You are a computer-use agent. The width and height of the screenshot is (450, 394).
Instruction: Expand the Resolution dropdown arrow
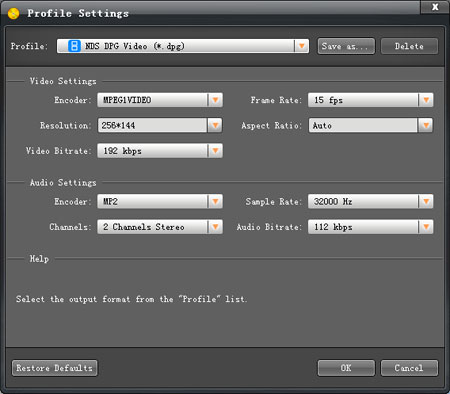click(215, 125)
